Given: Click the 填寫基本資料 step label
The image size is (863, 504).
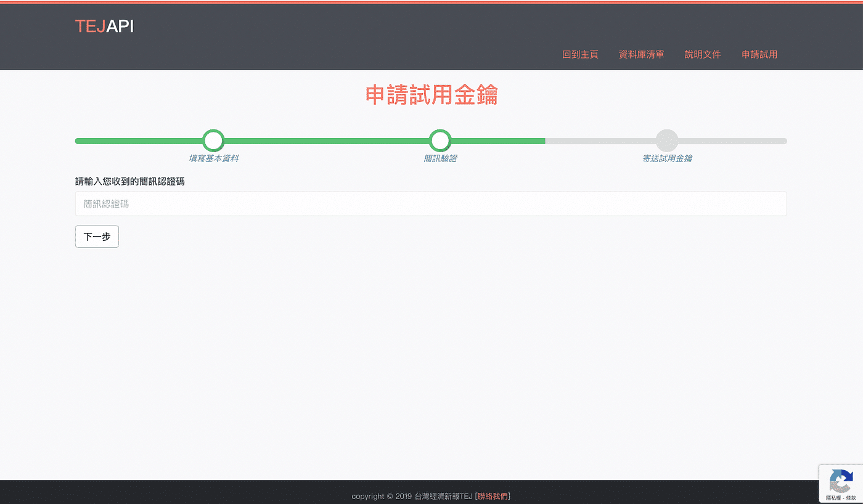Looking at the screenshot, I should 213,158.
